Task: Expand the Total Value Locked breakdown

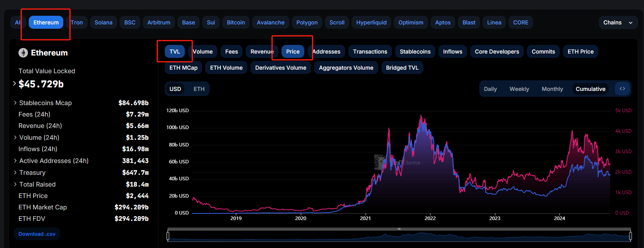Action: tap(15, 83)
